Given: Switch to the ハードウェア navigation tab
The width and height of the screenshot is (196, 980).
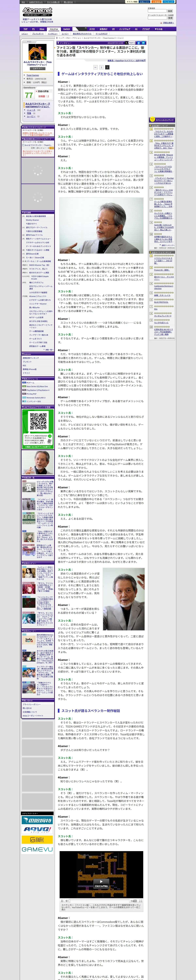Looking at the screenshot, I should [125, 29].
